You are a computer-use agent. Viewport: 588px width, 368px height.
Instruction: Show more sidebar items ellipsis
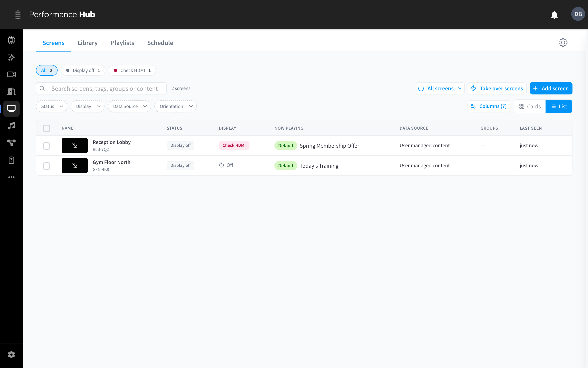tap(11, 177)
